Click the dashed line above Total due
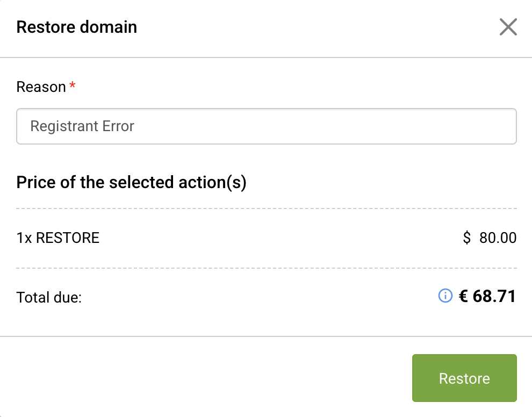 266,268
